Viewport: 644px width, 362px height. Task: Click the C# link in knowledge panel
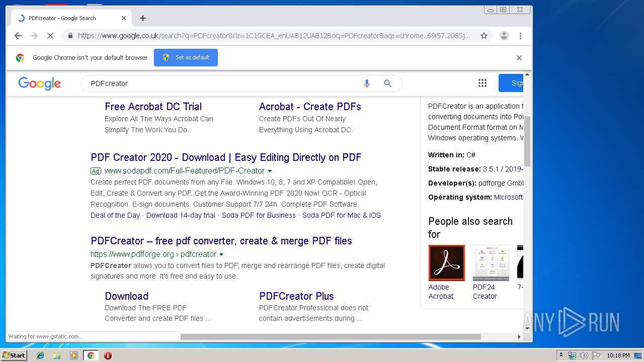pos(471,155)
